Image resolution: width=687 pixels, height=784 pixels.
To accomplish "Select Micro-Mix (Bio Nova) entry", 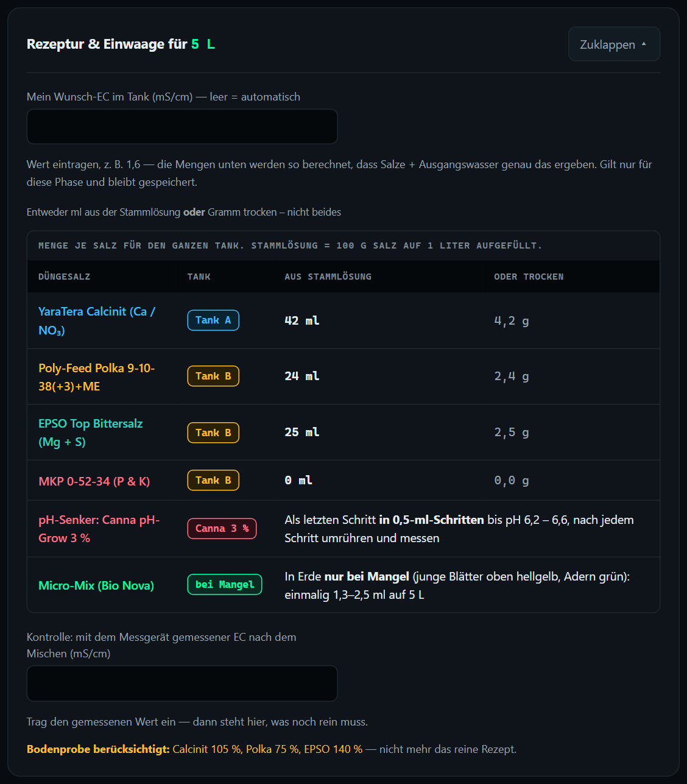I will 96,585.
